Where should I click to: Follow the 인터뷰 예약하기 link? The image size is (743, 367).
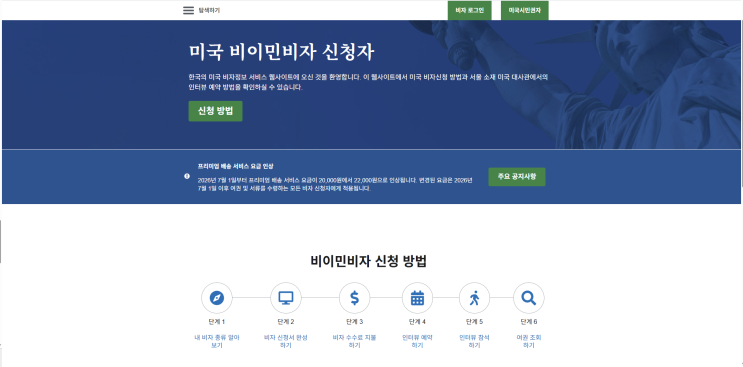point(417,341)
